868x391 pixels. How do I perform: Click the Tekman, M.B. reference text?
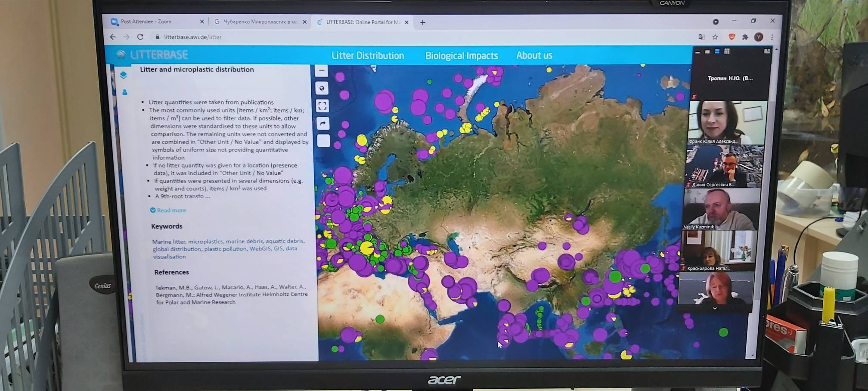[231, 295]
